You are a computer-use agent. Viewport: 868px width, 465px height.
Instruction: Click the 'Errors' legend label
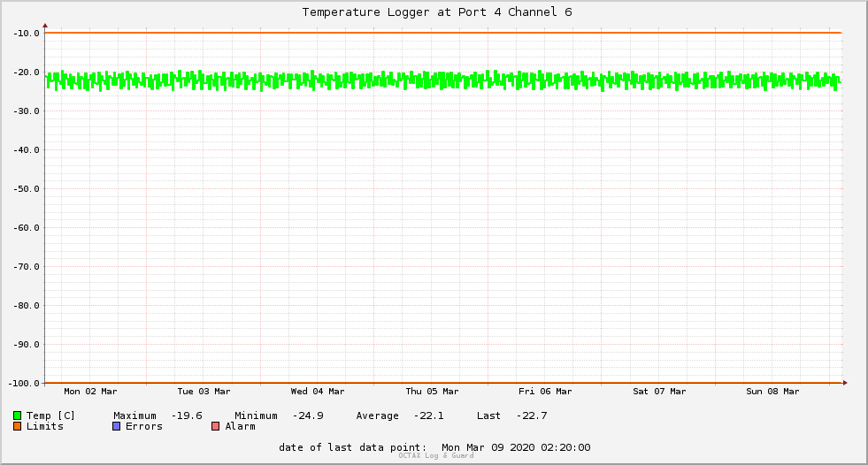click(x=144, y=426)
